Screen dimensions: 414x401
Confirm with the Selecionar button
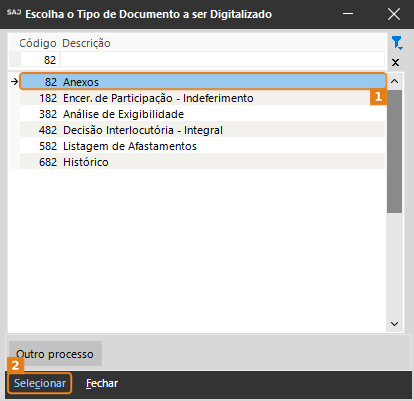[40, 383]
